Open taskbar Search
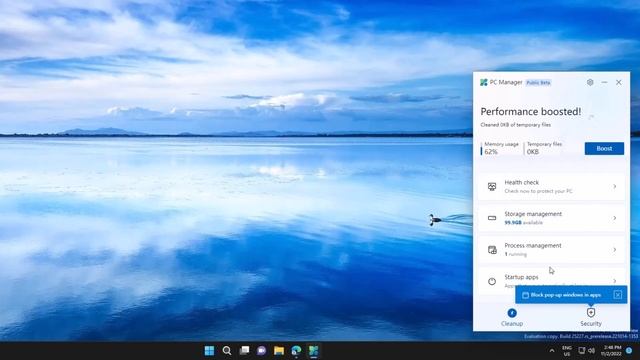 pos(227,351)
